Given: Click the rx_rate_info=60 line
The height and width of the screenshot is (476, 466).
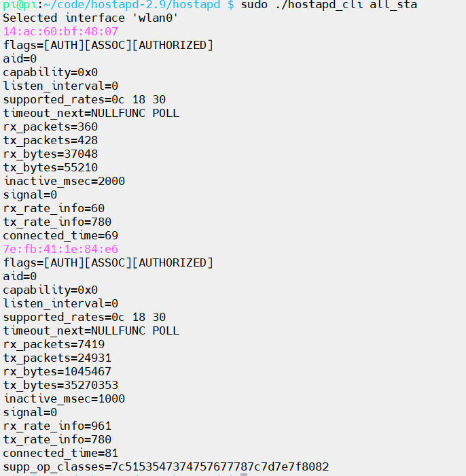Looking at the screenshot, I should 54,208.
